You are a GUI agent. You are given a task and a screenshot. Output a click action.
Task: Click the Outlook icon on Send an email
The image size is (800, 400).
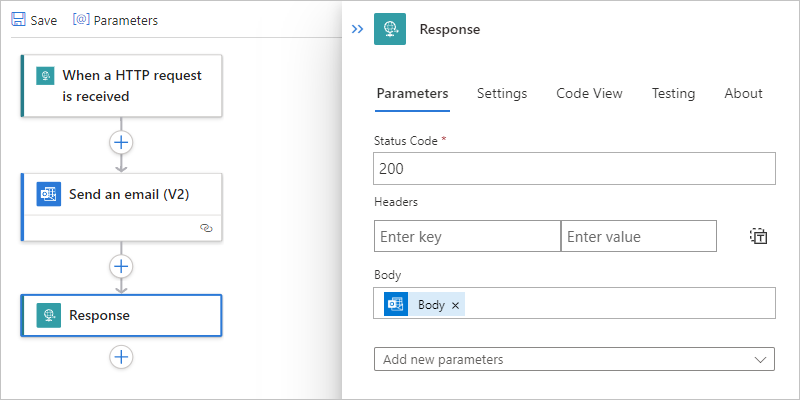48,194
